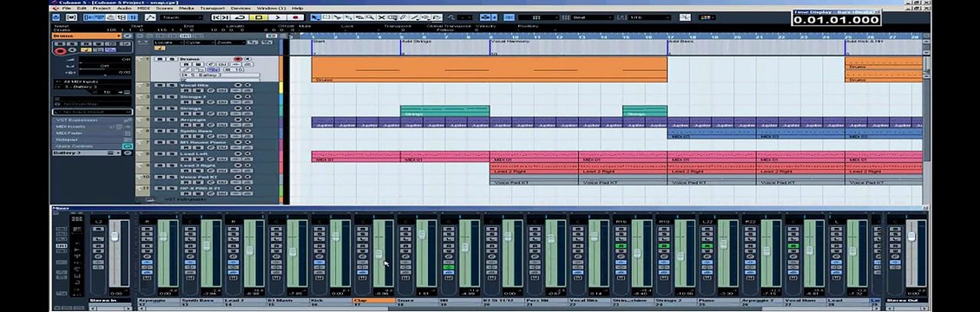The image size is (980, 312).
Task: Select the Split scissors tool
Action: pos(338,17)
